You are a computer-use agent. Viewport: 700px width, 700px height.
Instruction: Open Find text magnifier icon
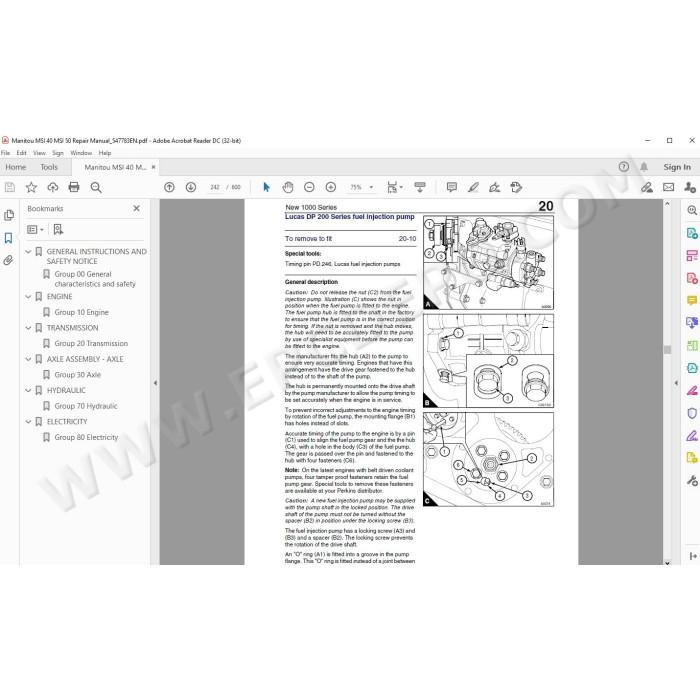click(x=96, y=187)
